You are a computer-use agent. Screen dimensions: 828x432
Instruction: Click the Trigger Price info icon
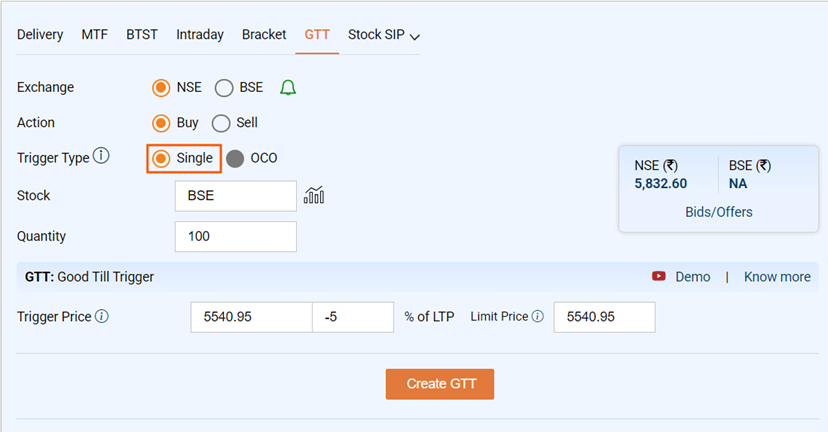(x=102, y=317)
